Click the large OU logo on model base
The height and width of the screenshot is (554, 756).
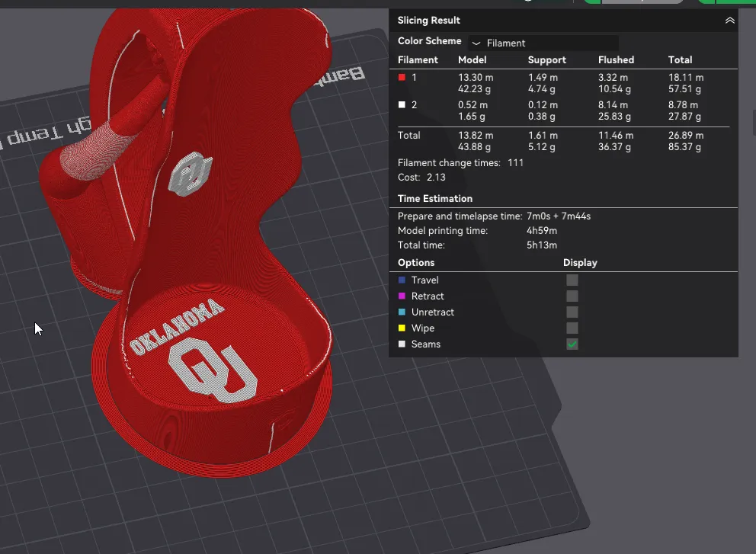pos(212,370)
